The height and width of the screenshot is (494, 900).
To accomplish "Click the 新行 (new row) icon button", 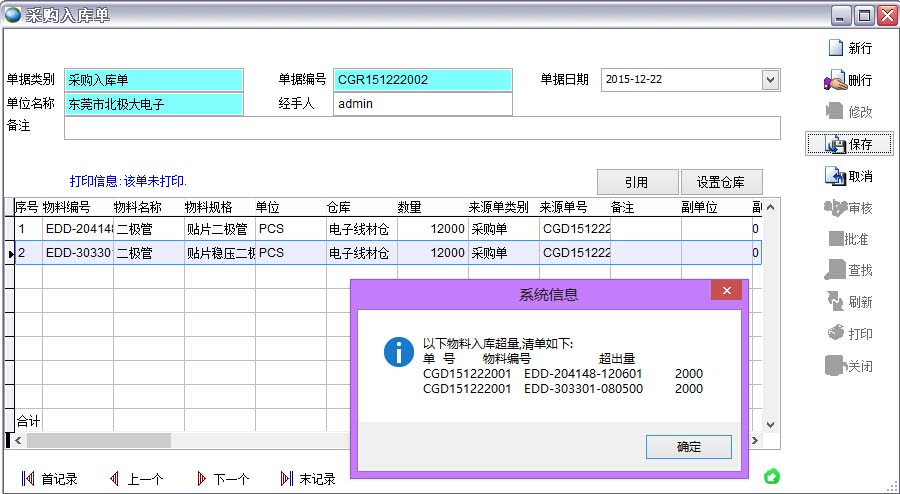I will tap(848, 48).
